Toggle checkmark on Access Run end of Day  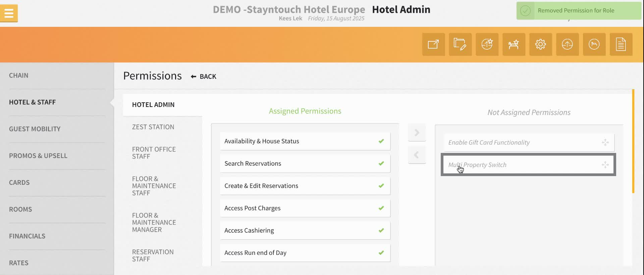point(381,253)
